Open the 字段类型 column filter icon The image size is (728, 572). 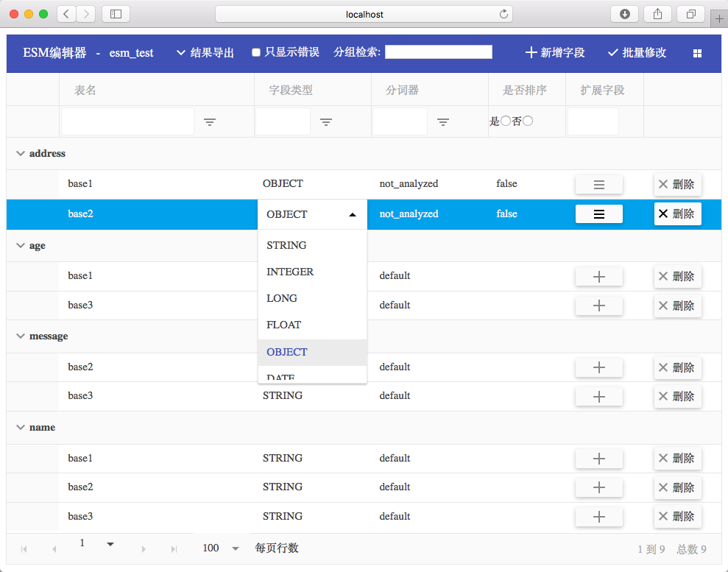pyautogui.click(x=326, y=121)
